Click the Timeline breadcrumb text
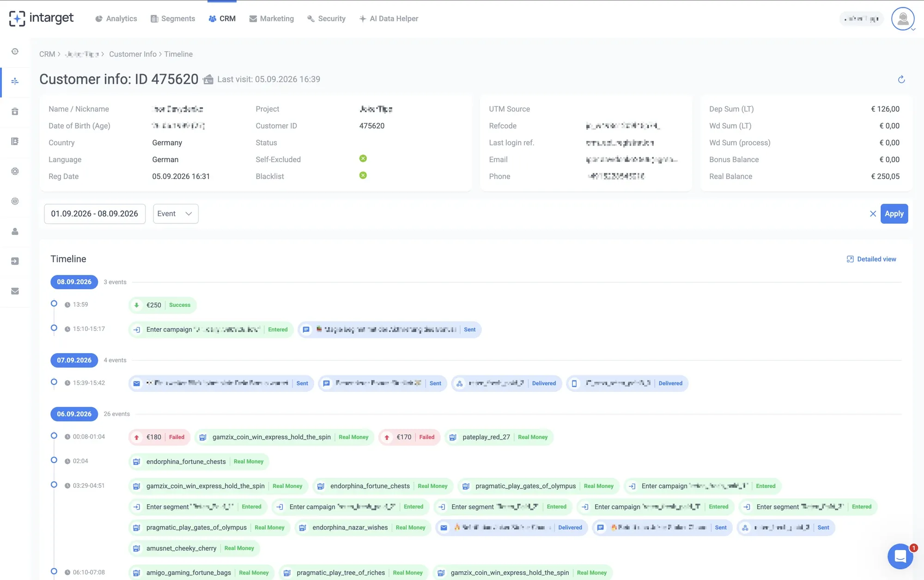 pyautogui.click(x=178, y=54)
